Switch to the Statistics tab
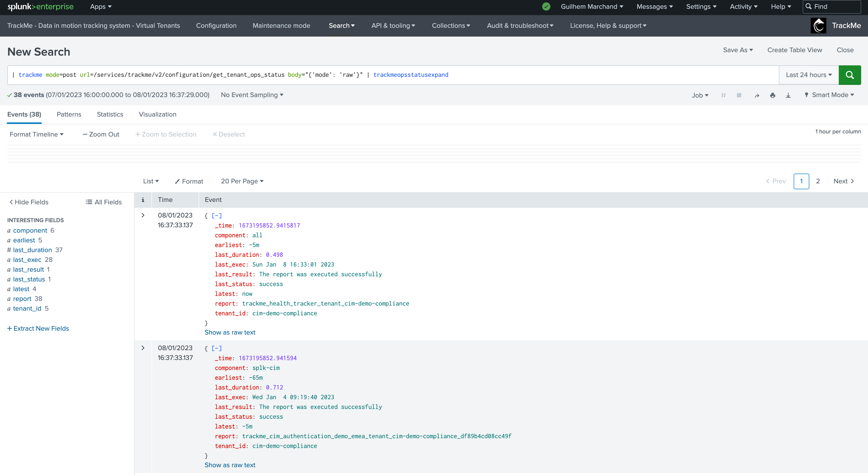868x476 pixels. click(110, 114)
